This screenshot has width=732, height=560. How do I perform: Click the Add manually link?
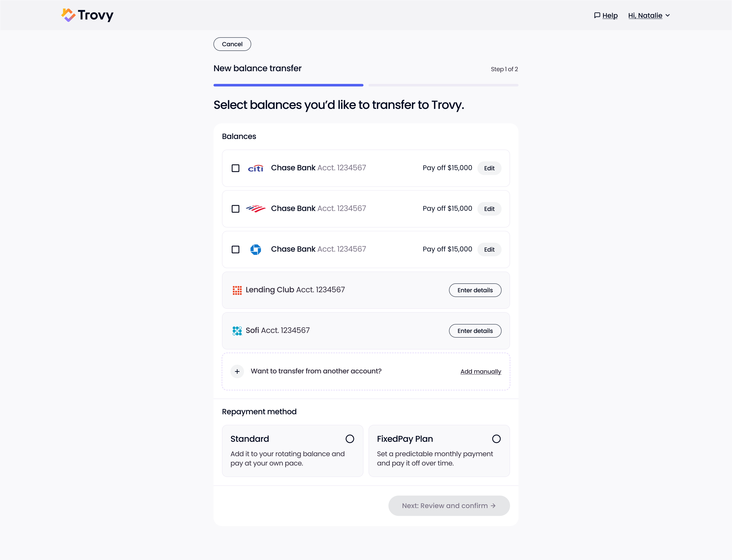click(x=480, y=371)
